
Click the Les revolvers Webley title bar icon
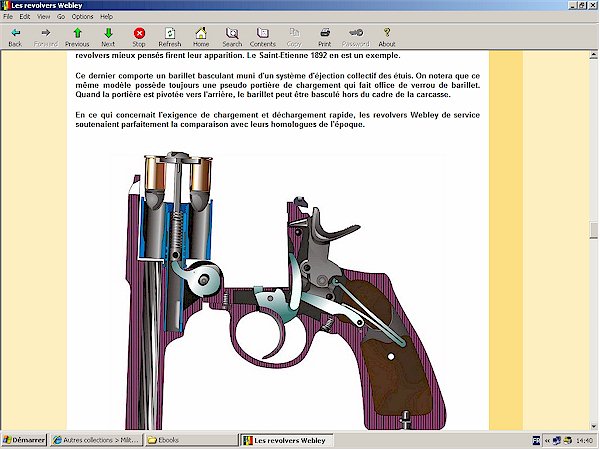[x=5, y=5]
